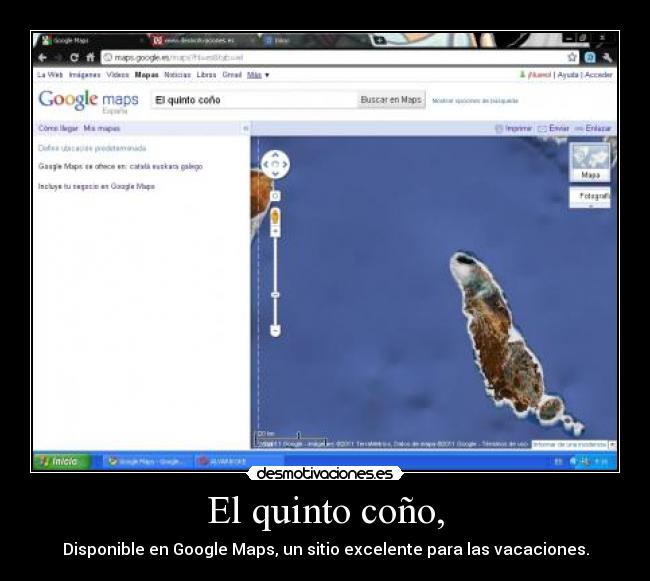This screenshot has height=581, width=650.
Task: Go to browser home icon
Action: [x=90, y=57]
